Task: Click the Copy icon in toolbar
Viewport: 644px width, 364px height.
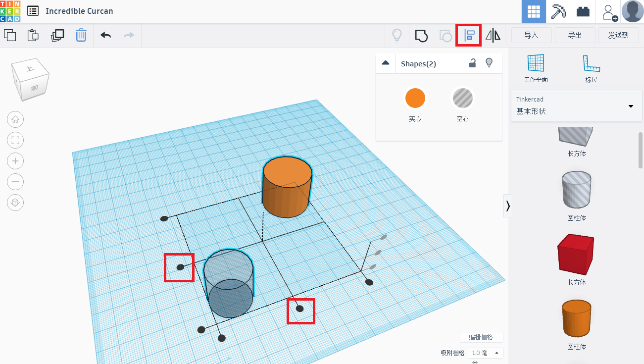Action: tap(10, 35)
